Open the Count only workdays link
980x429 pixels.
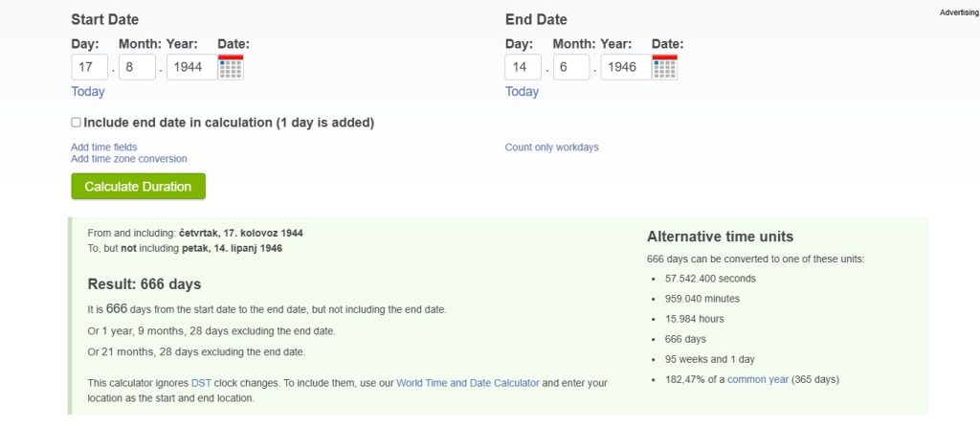(551, 147)
